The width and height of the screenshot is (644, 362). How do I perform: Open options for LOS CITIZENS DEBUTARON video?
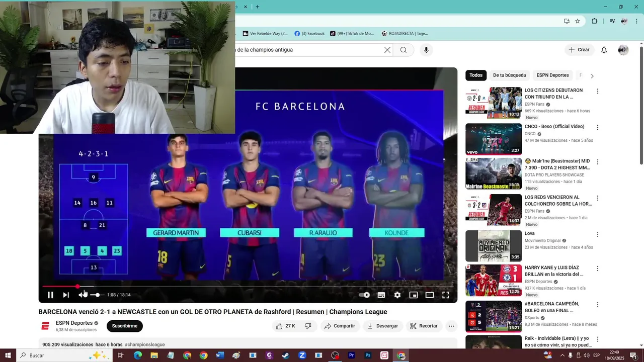pos(598,92)
